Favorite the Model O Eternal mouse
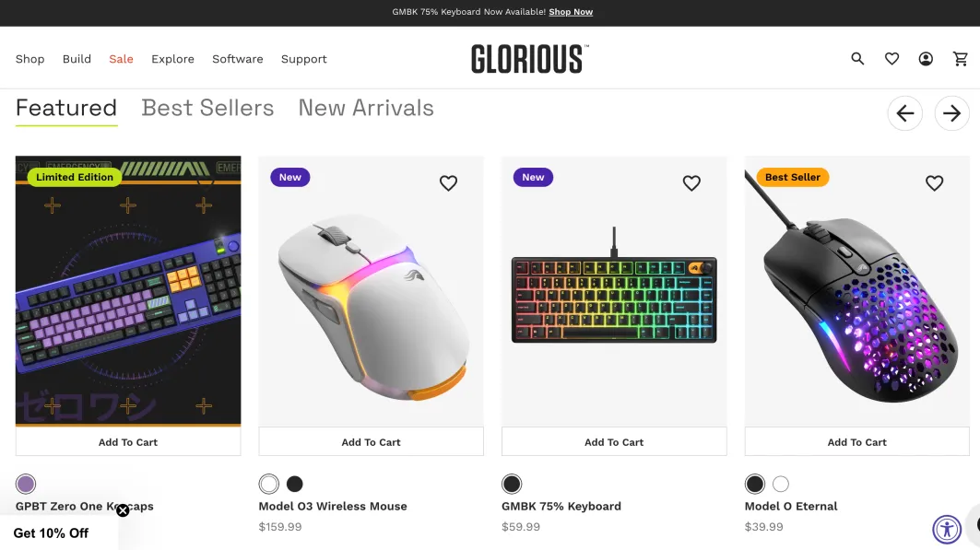 click(x=935, y=183)
